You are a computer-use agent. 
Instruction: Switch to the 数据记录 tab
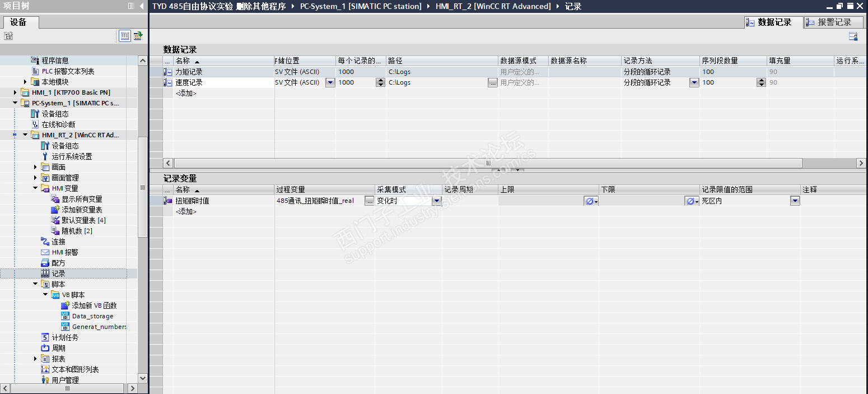(772, 22)
